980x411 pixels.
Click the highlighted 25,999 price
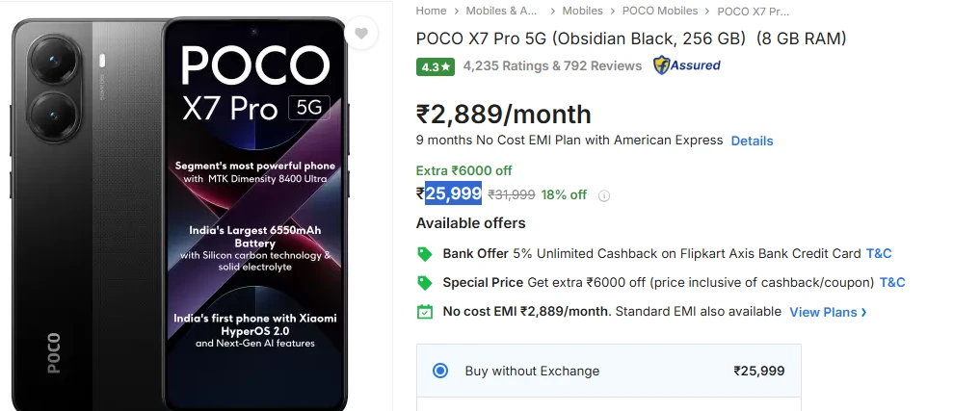coord(453,193)
